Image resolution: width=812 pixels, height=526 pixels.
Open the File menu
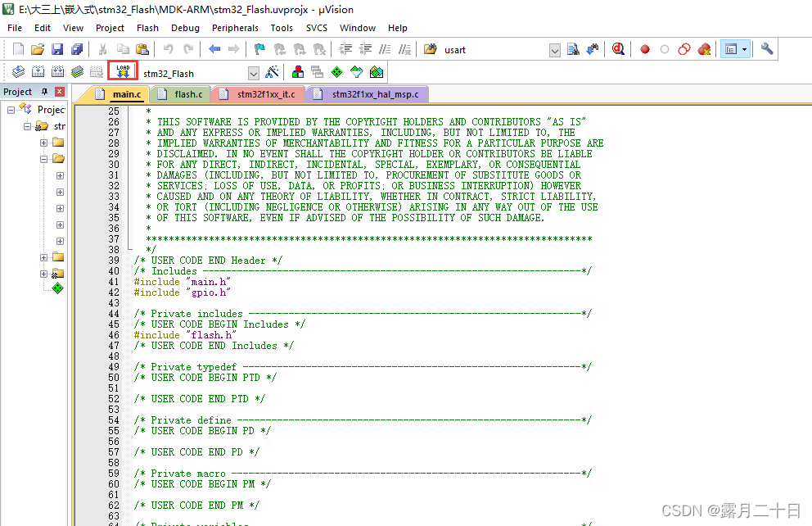point(15,28)
